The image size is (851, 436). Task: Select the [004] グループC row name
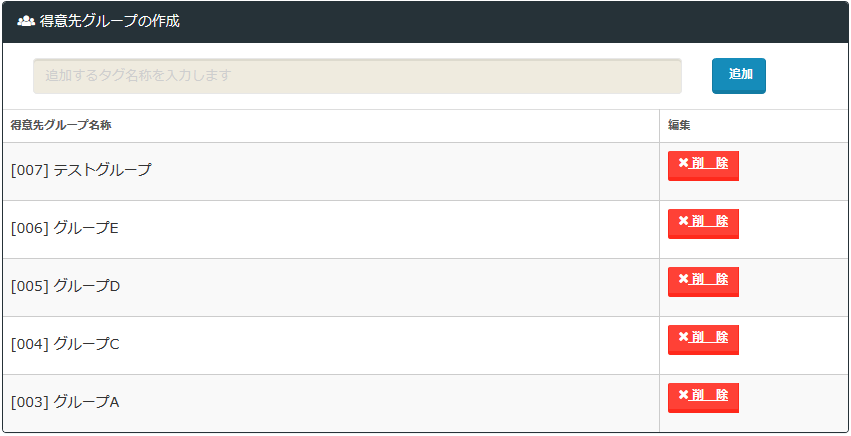65,345
